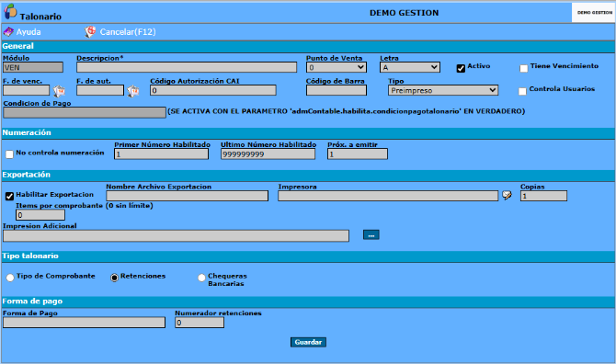616x364 pixels.
Task: Click F. de venc. date field
Action: point(27,90)
